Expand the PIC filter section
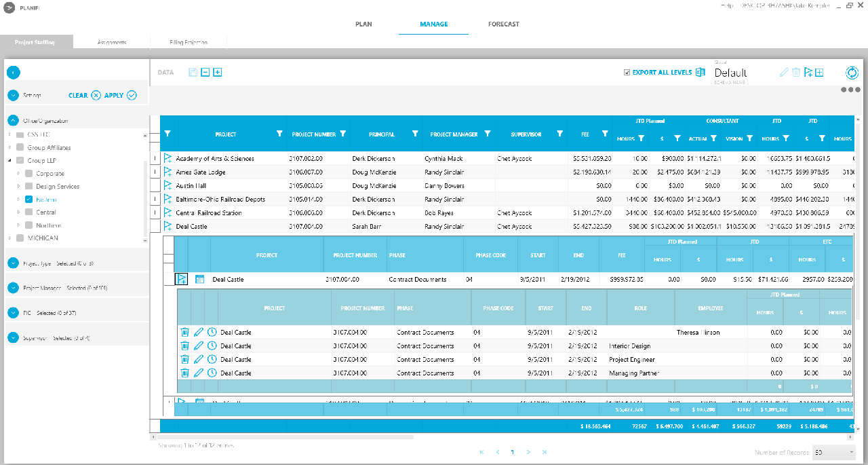Screen dimensions: 868x465 (13, 313)
